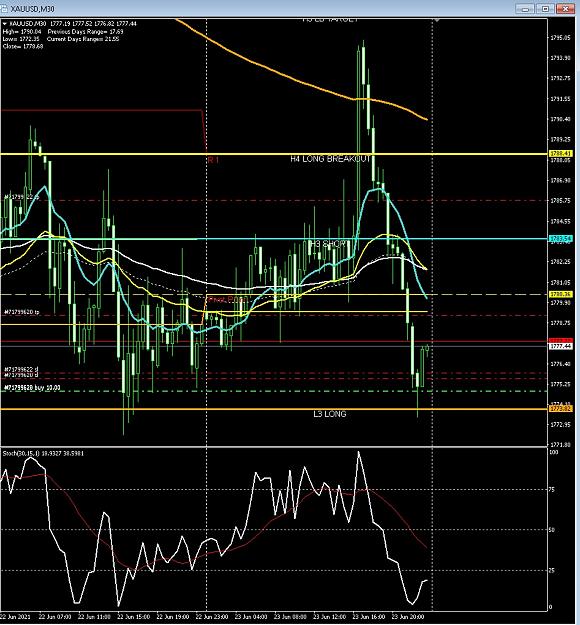The image size is (580, 625).
Task: Click the 'High= 1790.04' info text
Action: point(22,31)
